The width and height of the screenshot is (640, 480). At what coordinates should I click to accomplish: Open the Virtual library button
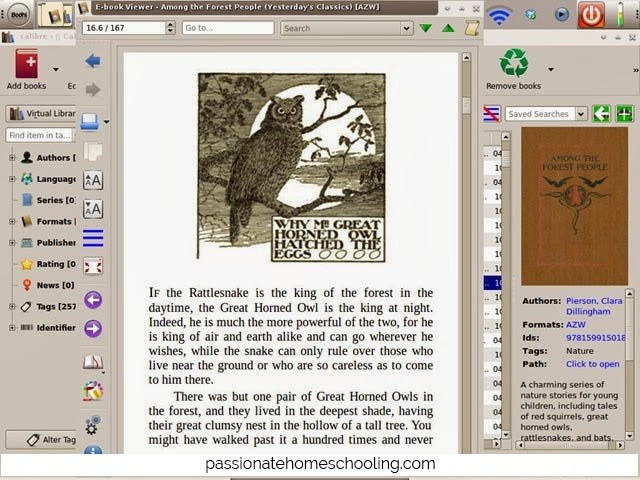41,113
